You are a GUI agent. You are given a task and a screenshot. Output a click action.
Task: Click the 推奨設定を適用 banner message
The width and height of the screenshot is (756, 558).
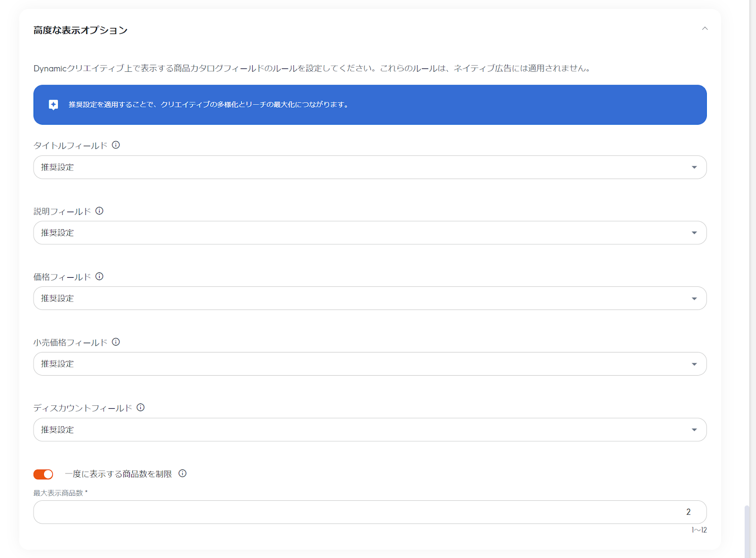coord(208,105)
